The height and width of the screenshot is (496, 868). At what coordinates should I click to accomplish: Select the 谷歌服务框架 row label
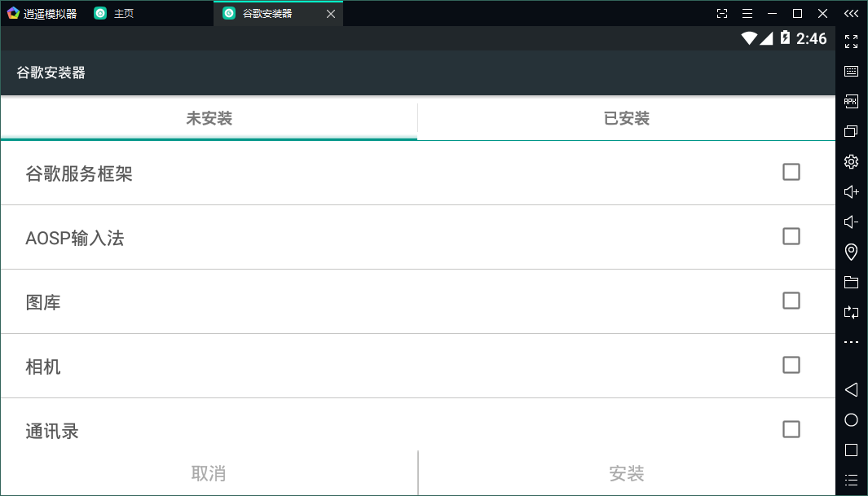coord(79,173)
